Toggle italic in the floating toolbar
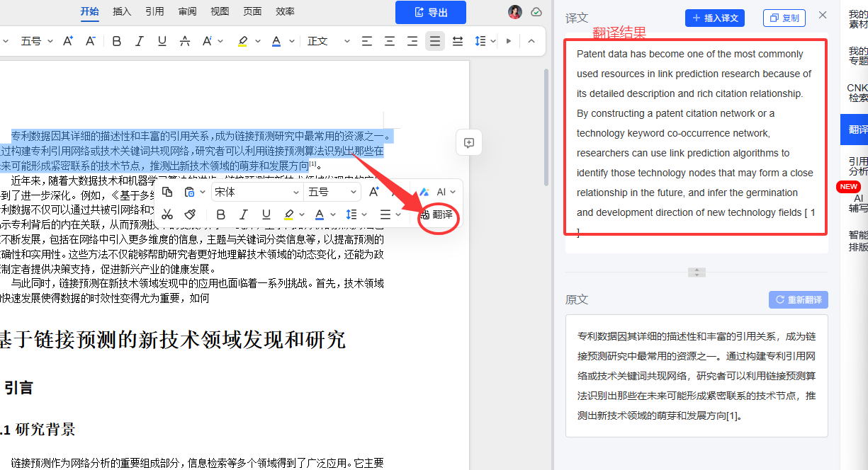 pos(244,214)
